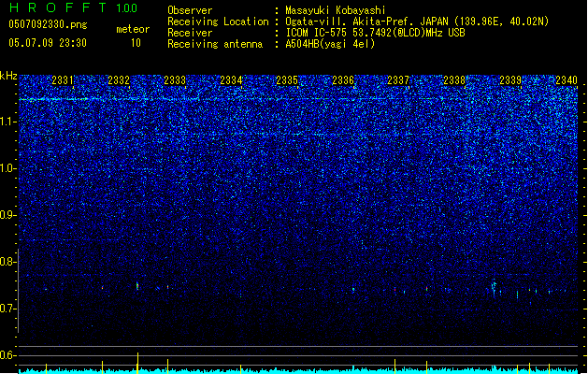The height and width of the screenshot is (374, 588).
Task: Click the kHz axis unit label
Action: point(8,76)
